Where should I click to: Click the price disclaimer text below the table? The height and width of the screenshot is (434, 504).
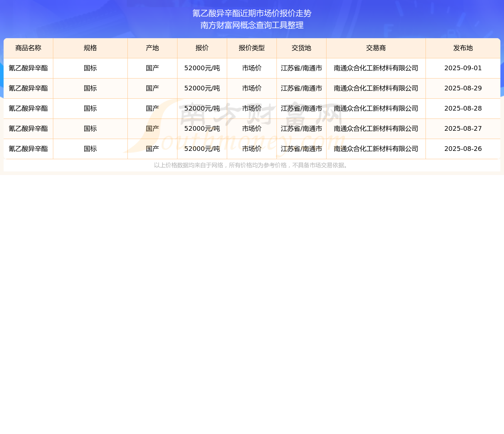(252, 165)
